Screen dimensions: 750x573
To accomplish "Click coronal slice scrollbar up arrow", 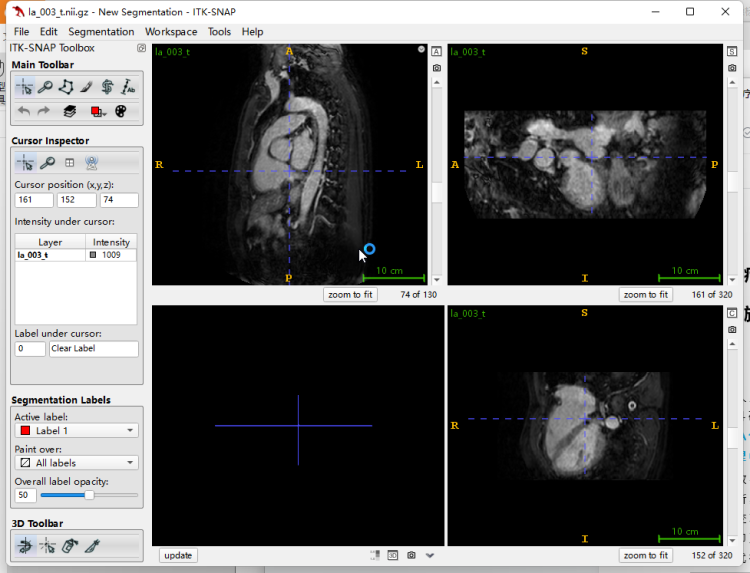I will [732, 344].
